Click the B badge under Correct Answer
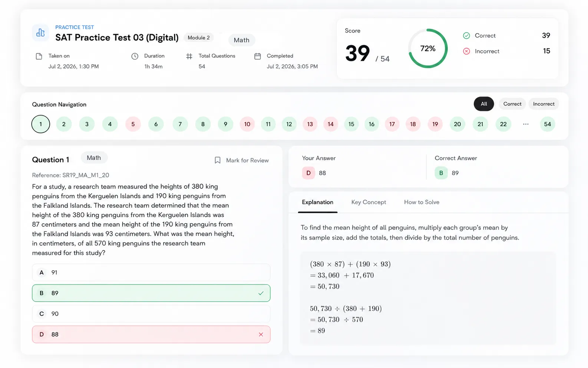This screenshot has height=368, width=588. (x=441, y=173)
